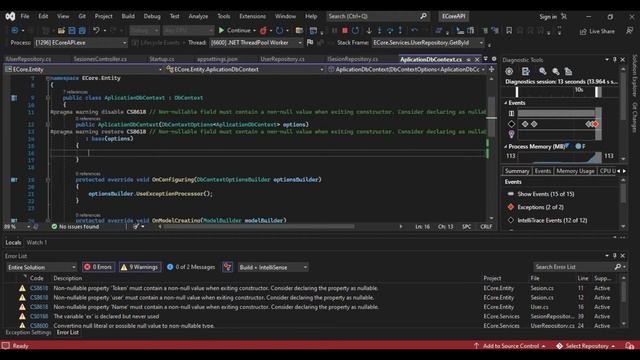Screen dimensions: 640x360
Task: Click the Open File folder icon
Action: click(x=61, y=31)
